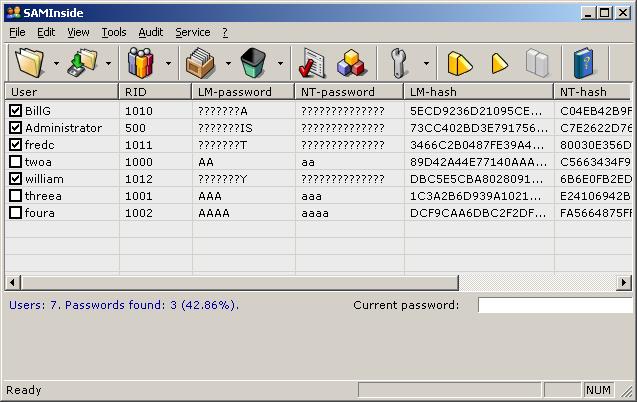Click the Ready status bar text
Viewport: 637px width, 402px height.
point(24,390)
